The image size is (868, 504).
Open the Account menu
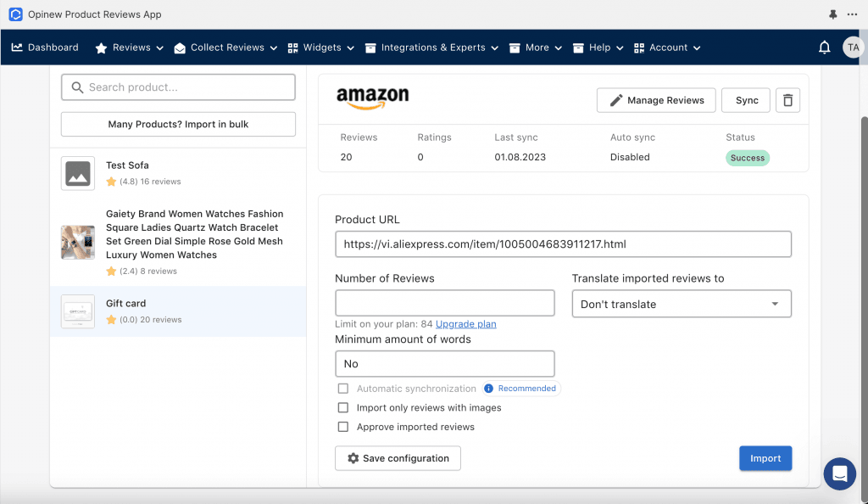point(667,48)
